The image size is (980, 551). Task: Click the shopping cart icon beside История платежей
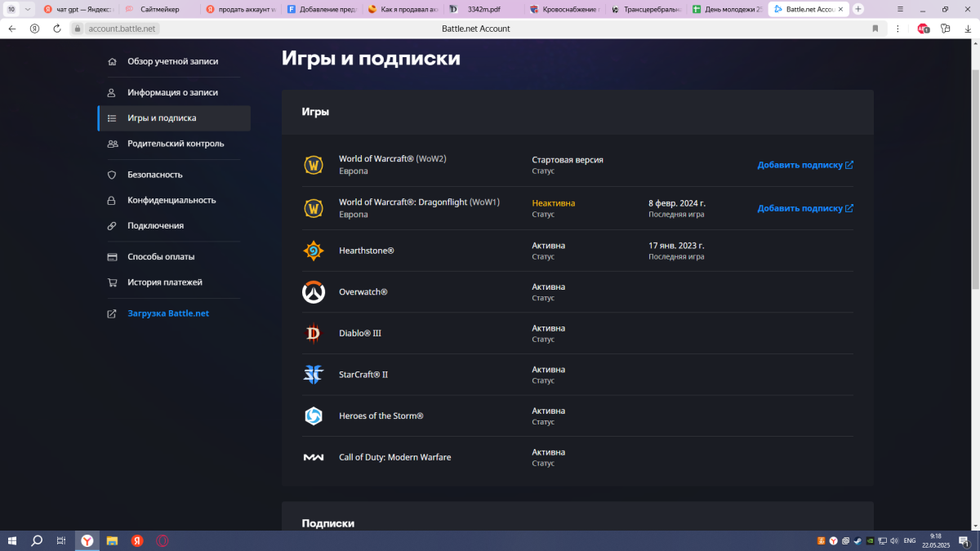(112, 282)
